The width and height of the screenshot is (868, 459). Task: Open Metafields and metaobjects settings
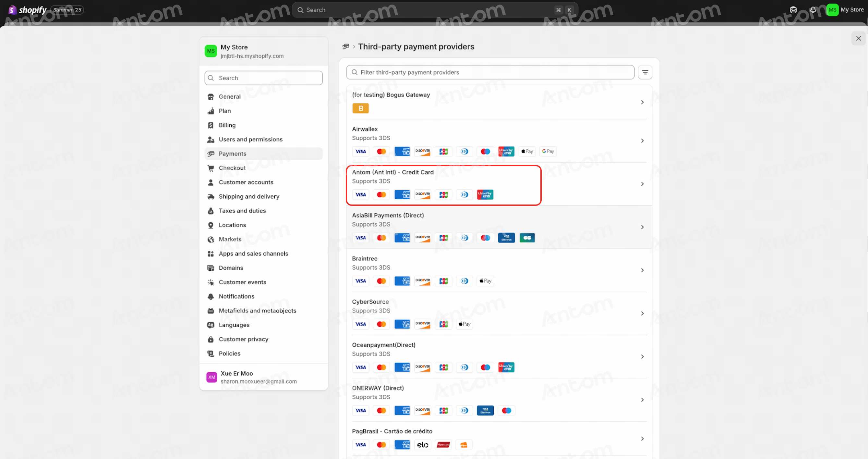click(x=263, y=311)
